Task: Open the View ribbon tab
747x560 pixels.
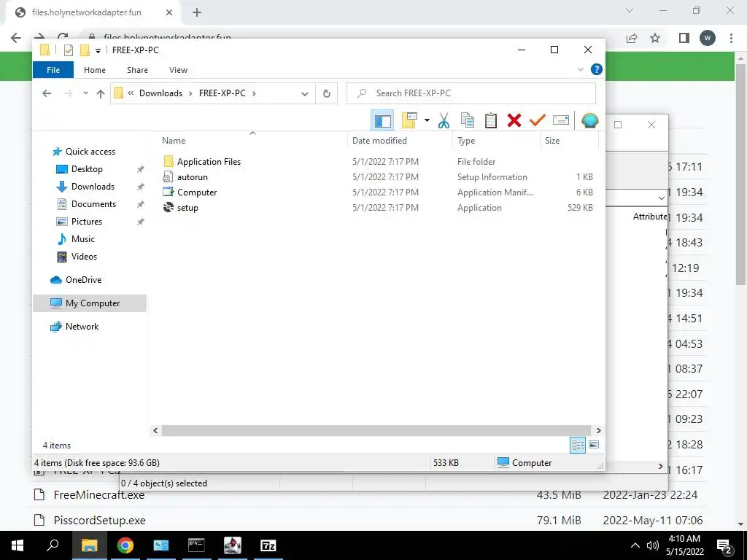Action: click(x=178, y=70)
